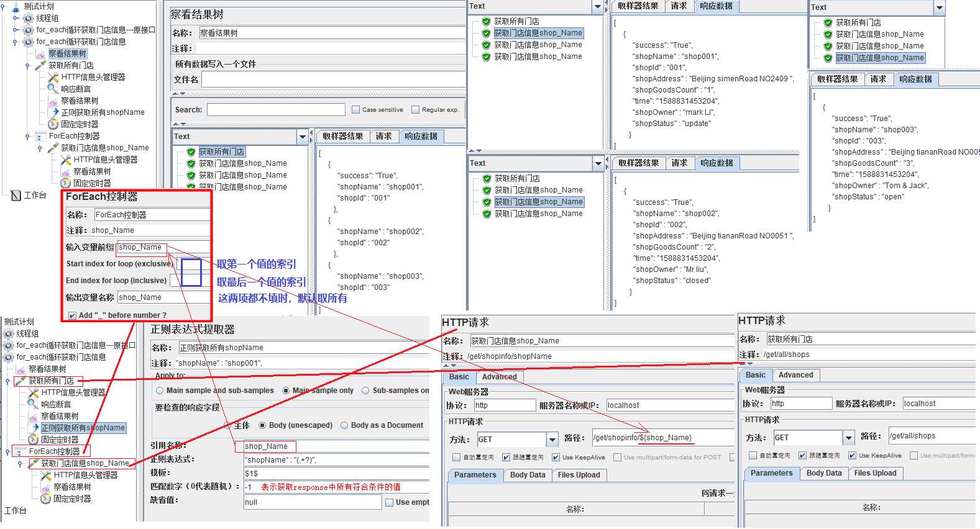Click green check icon beside highlighted 获取所有门店 result

coord(191,151)
